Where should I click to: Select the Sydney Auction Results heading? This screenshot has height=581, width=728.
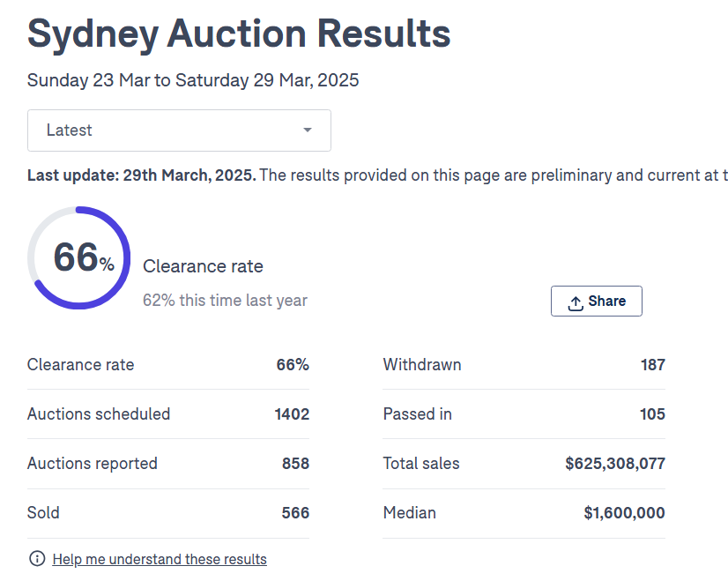[239, 34]
